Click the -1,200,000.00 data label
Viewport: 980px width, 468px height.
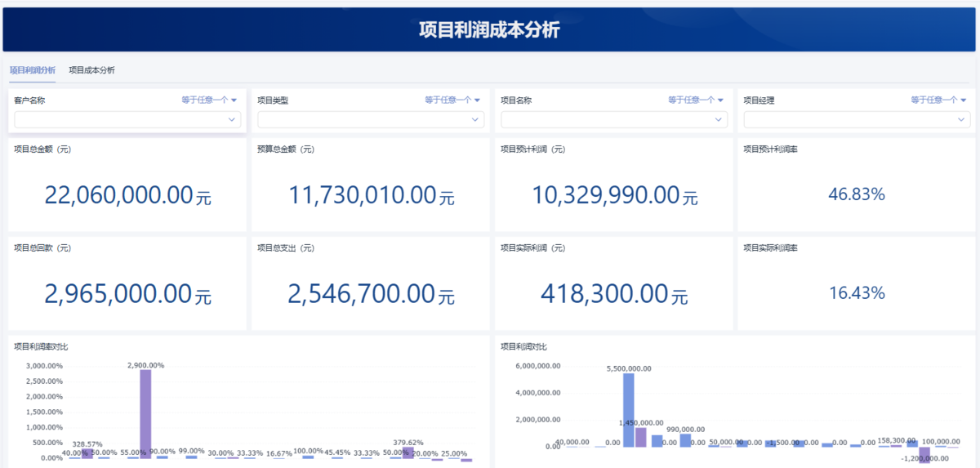pos(925,457)
